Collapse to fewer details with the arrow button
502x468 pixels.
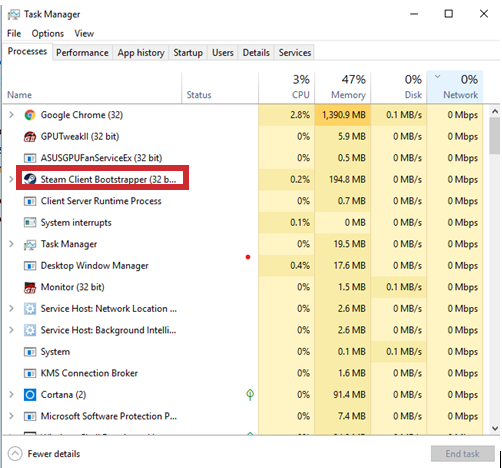point(15,454)
